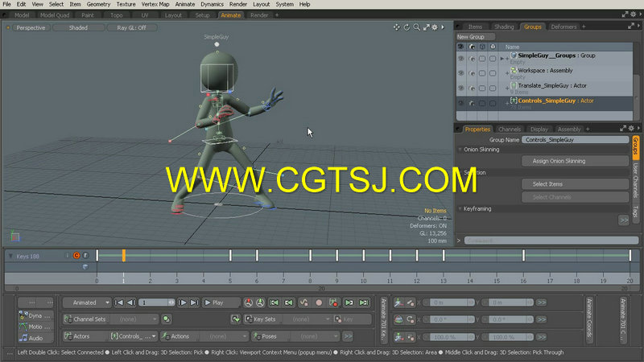The image size is (644, 362).
Task: Go to first frame in transport controls
Action: point(119,303)
